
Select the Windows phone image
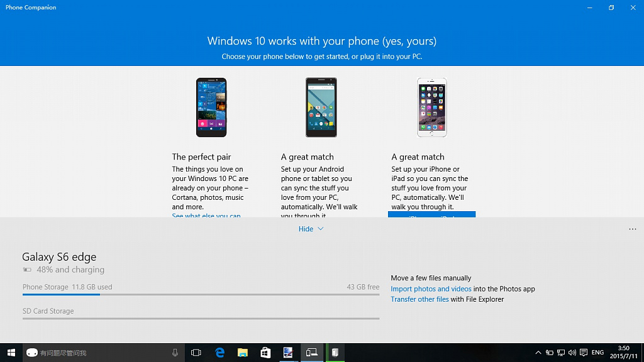point(211,107)
